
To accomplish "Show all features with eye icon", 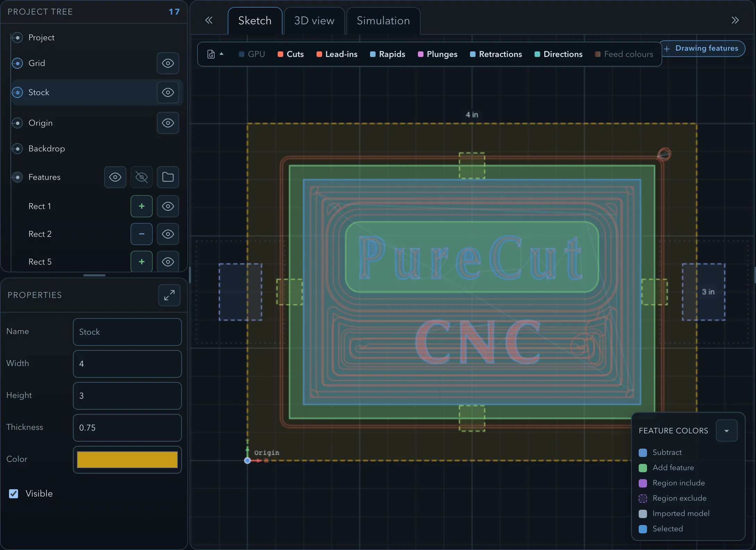I will 115,177.
